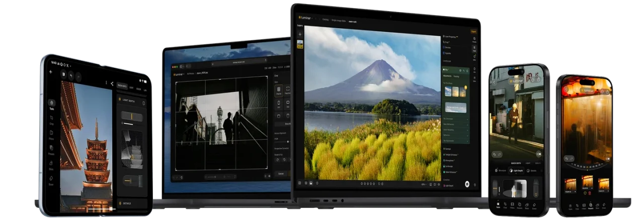Tap Presets in the orange-photo phone bottom bar

tap(591, 206)
